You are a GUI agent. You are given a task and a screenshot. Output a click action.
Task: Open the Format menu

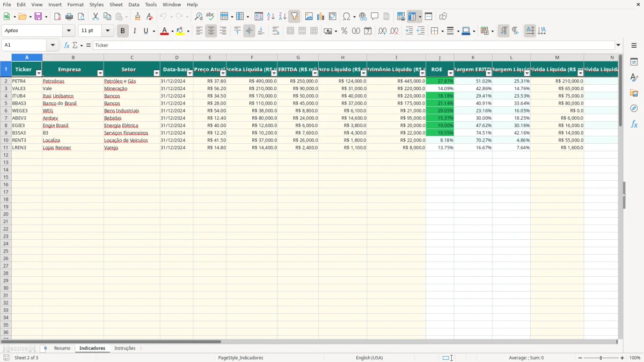tap(76, 4)
